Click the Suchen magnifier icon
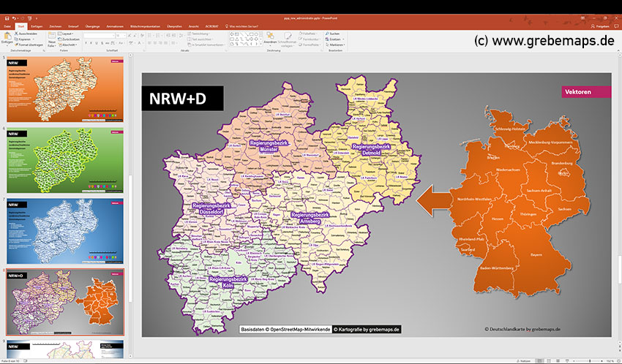This screenshot has height=364, width=622. [326, 33]
